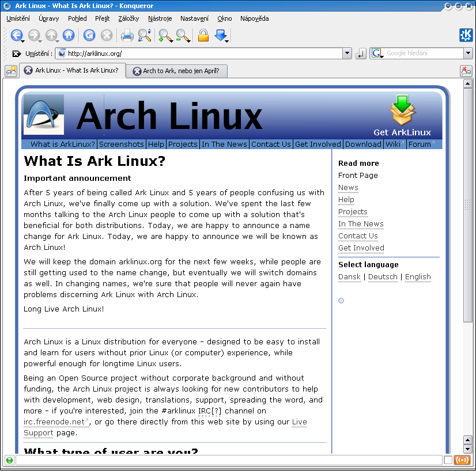Image resolution: width=476 pixels, height=471 pixels.
Task: Click the KDE logo icon in toolbar
Action: [466, 35]
